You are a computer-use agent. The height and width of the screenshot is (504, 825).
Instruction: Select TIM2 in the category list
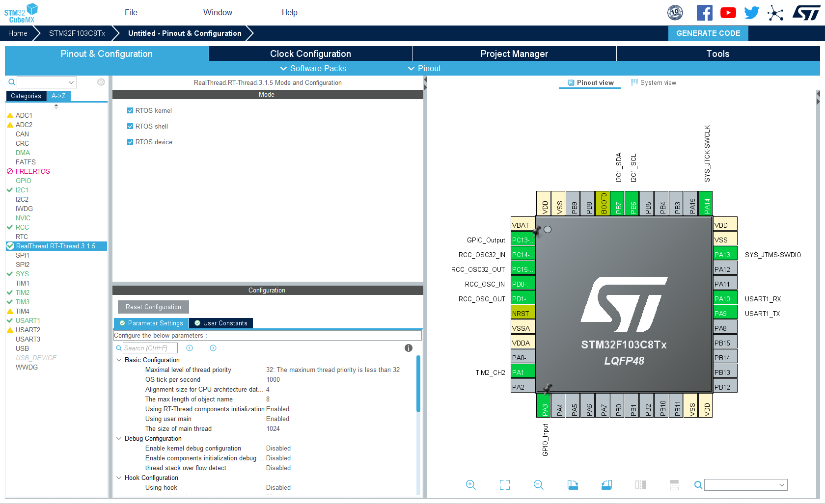coord(22,292)
